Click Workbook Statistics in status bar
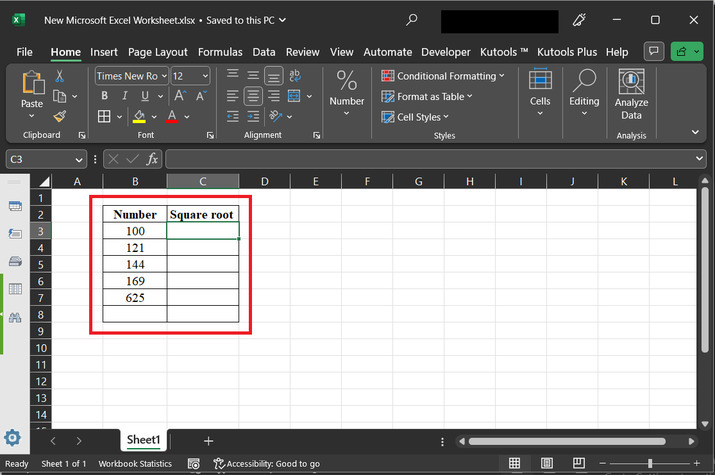The image size is (715, 475). (134, 464)
